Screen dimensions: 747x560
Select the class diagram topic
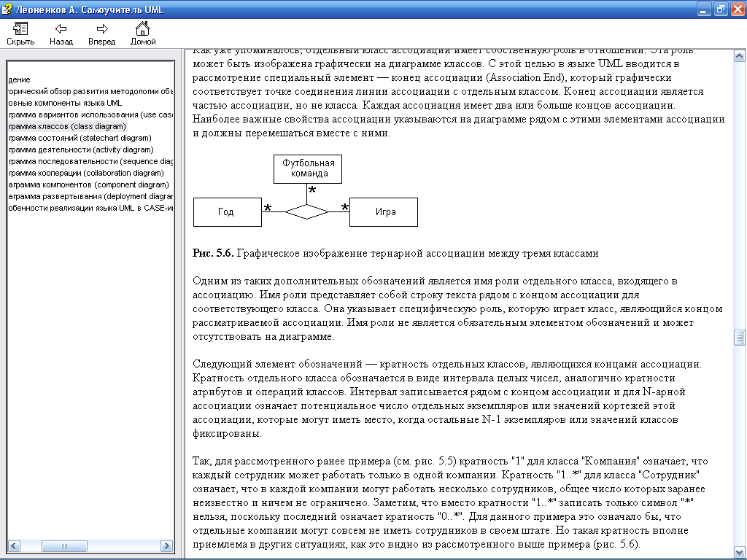coord(67,126)
